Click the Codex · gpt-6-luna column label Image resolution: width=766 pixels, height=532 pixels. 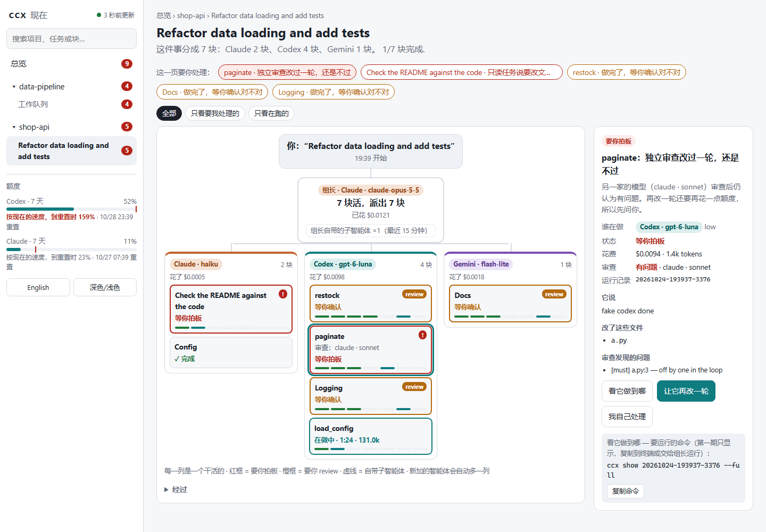pos(343,264)
